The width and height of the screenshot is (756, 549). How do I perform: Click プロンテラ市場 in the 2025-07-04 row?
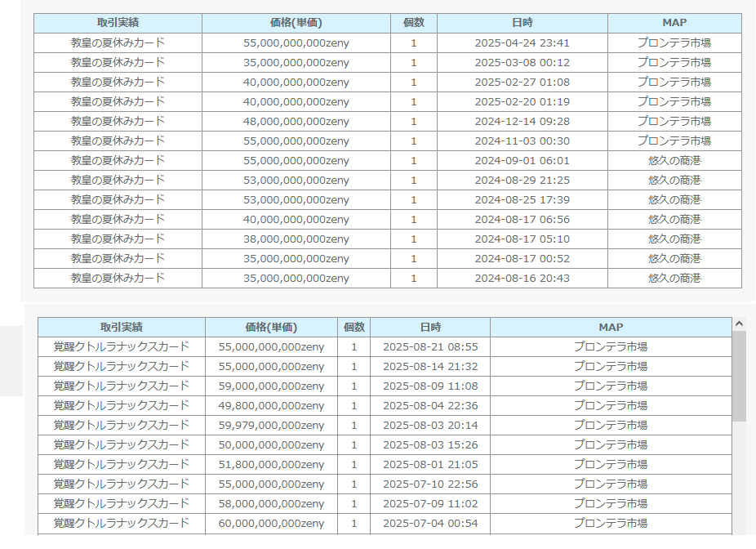click(x=611, y=524)
